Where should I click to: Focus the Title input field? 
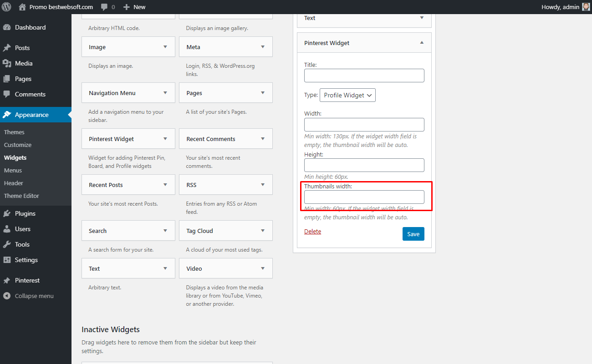364,76
